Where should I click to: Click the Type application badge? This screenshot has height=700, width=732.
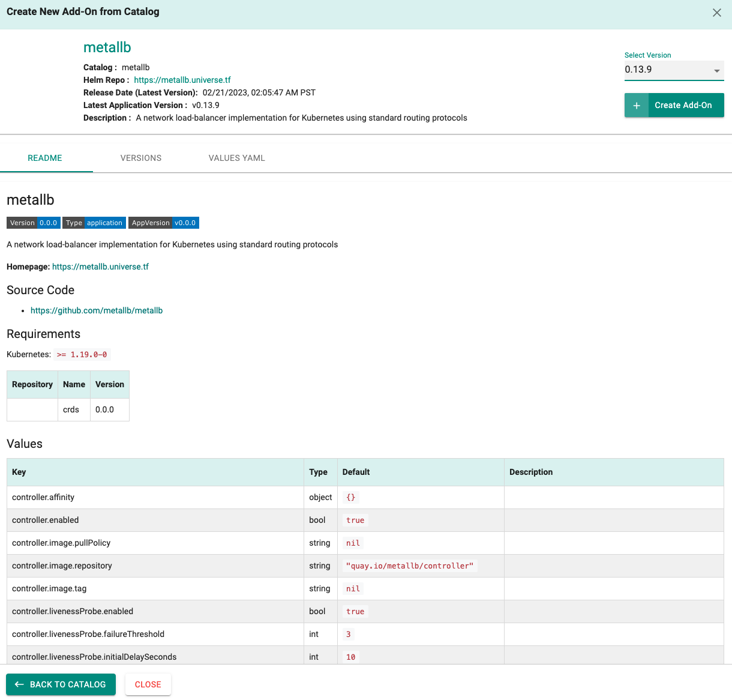(x=94, y=223)
